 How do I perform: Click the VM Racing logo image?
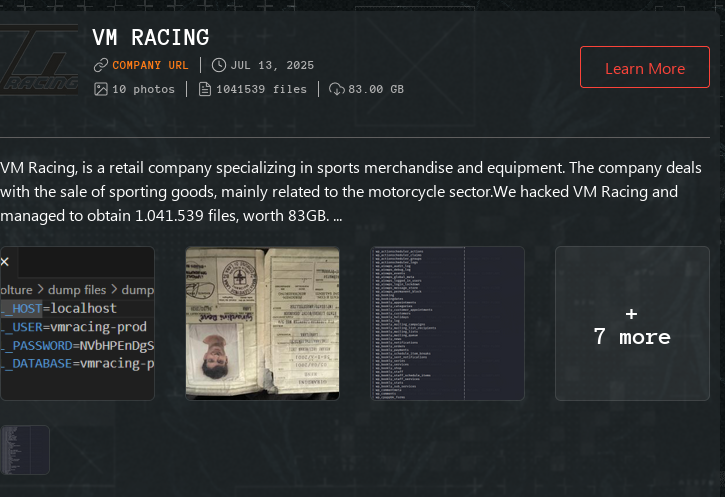coord(39,60)
